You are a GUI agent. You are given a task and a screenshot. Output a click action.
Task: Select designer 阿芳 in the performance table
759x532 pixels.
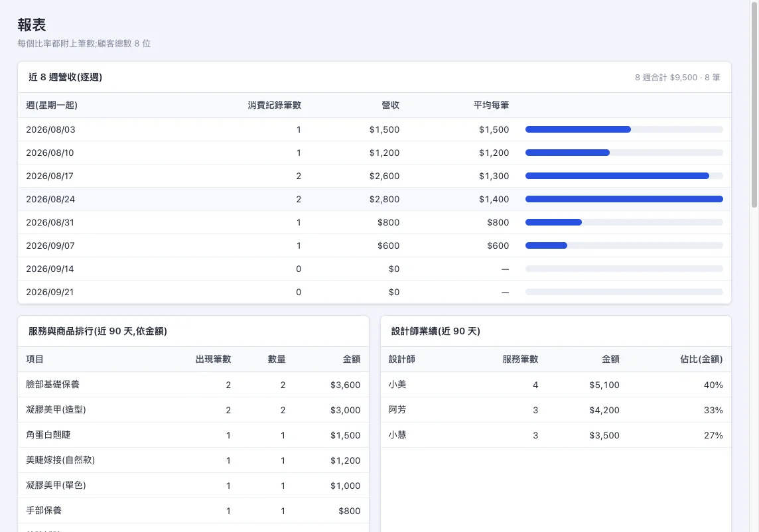[x=397, y=409]
